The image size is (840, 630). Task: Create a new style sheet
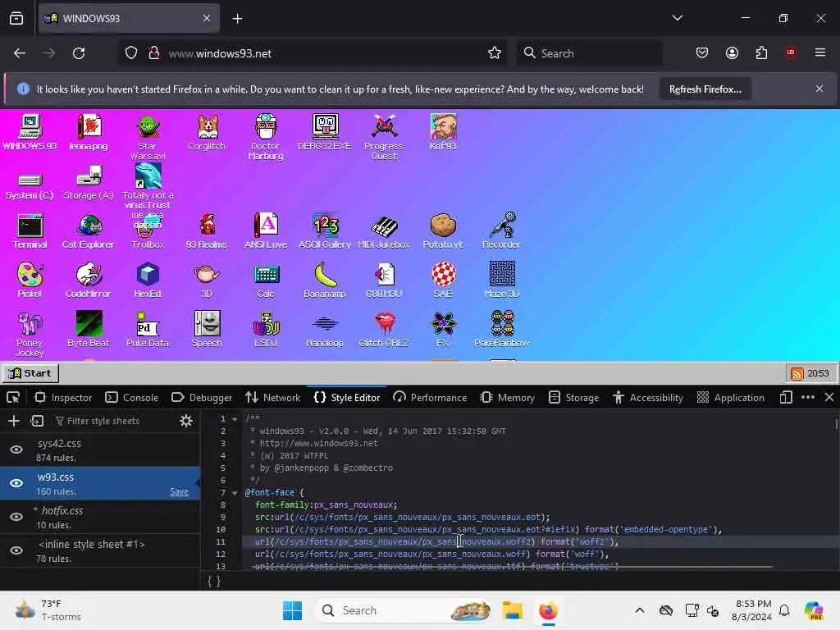(14, 421)
